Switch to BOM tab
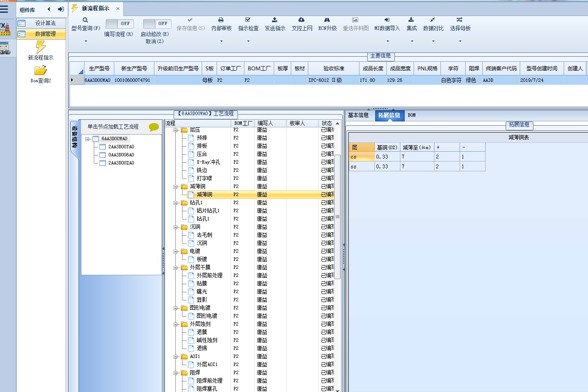Viewport: 588px width, 392px height. pos(411,115)
